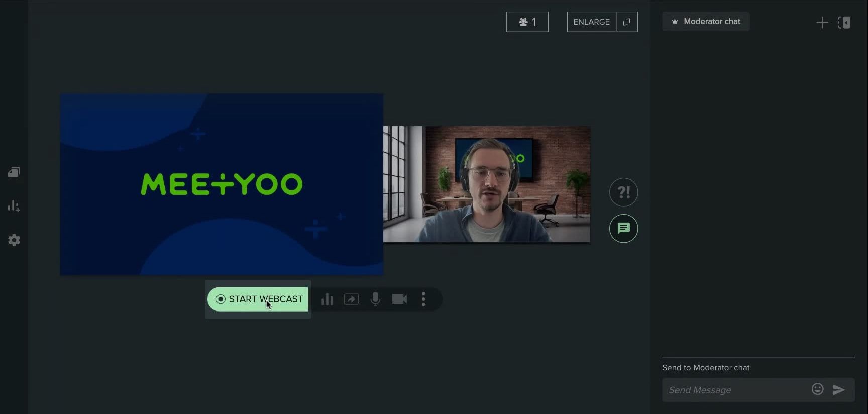
Task: Open the settings gear in left sidebar
Action: (14, 240)
